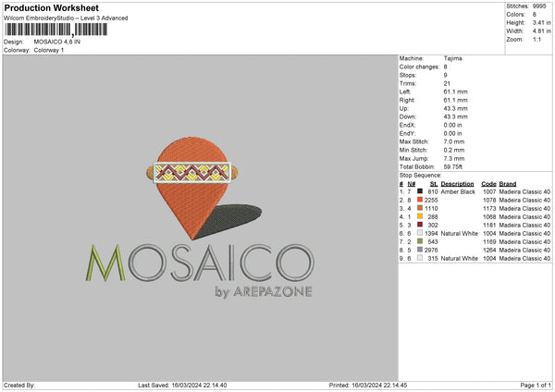555x392 pixels.
Task: Click the Width value '4.81 in'
Action: tap(541, 31)
